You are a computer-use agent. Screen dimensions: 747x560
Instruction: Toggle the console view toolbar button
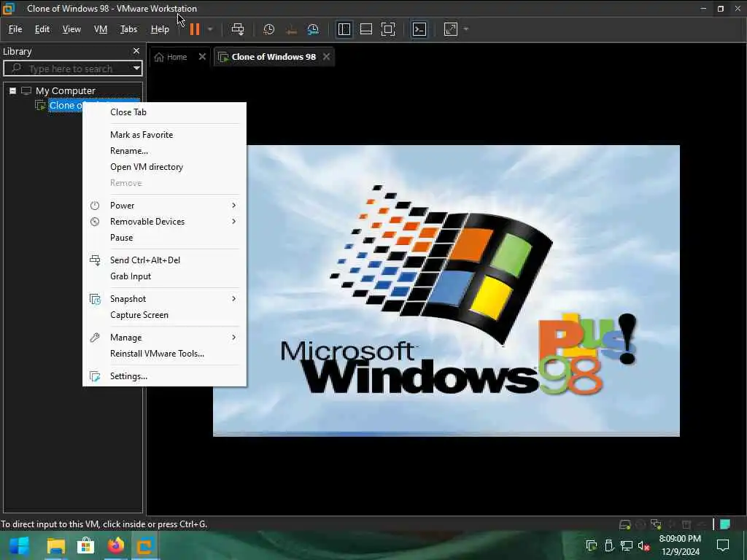click(419, 29)
